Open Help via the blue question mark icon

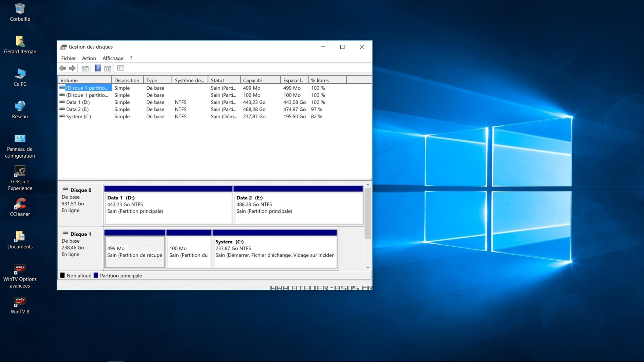pyautogui.click(x=98, y=68)
